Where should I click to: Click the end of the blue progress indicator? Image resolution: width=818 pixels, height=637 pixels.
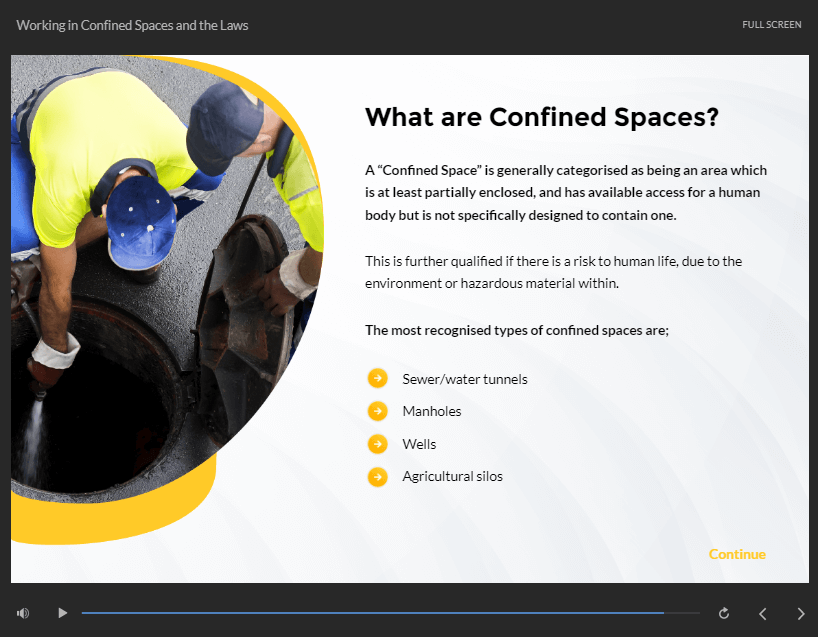tap(662, 611)
